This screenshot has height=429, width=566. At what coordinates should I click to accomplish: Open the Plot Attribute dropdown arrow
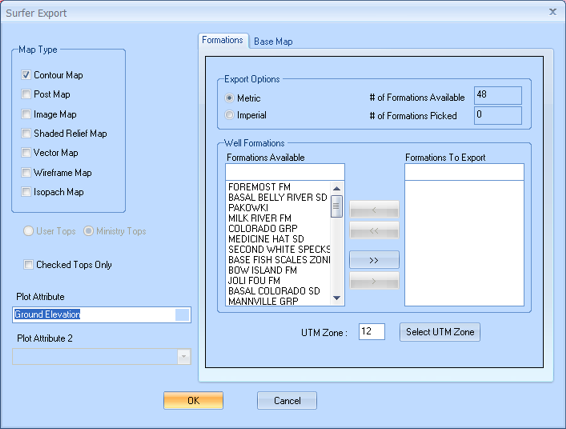point(182,315)
